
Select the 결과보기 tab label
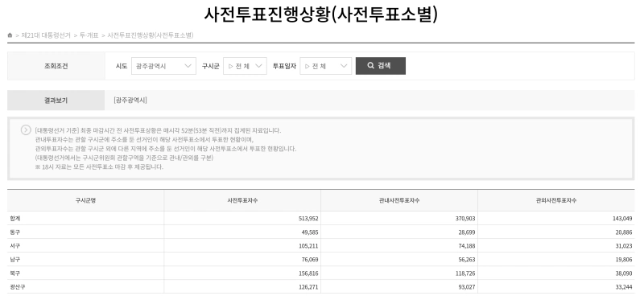tap(56, 100)
